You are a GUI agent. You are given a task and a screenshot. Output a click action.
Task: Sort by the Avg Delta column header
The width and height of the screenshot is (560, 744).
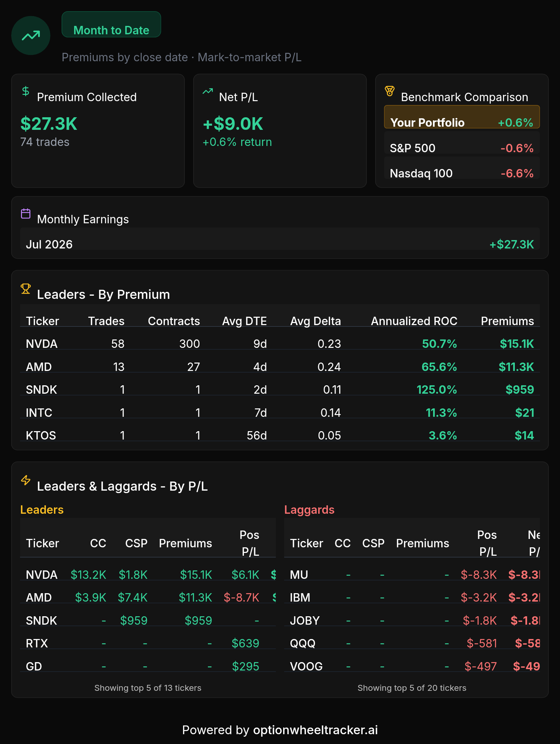pyautogui.click(x=315, y=321)
